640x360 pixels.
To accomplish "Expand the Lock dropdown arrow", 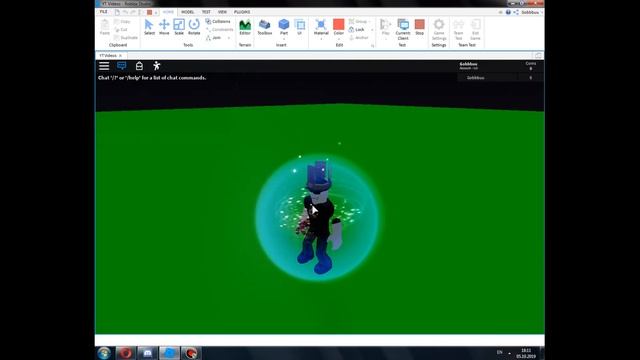I will pyautogui.click(x=372, y=29).
